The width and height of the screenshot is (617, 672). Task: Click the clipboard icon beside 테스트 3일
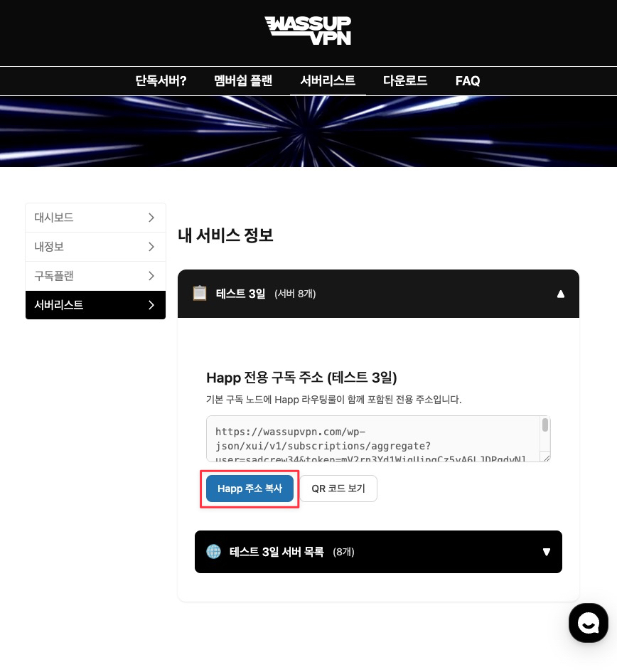tap(200, 293)
